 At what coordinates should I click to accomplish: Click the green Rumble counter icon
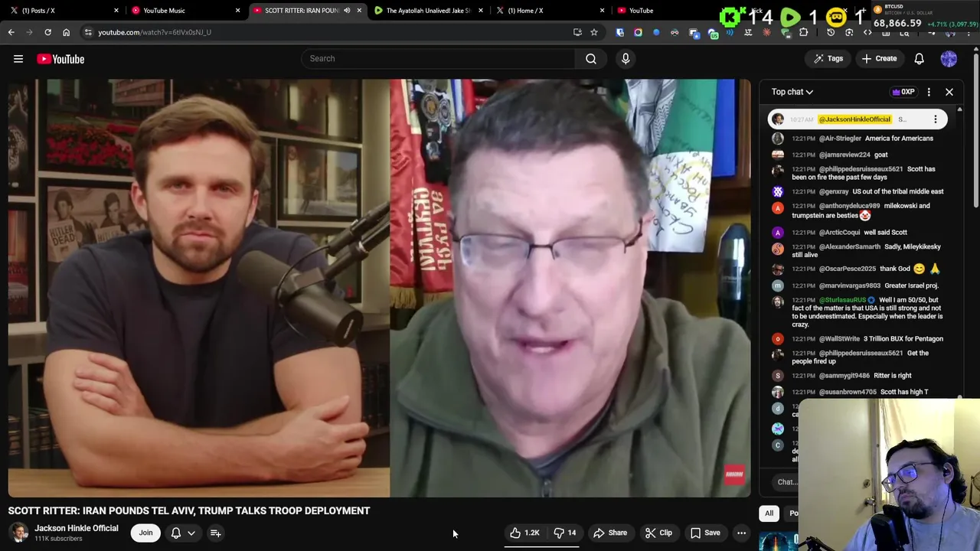pyautogui.click(x=790, y=16)
